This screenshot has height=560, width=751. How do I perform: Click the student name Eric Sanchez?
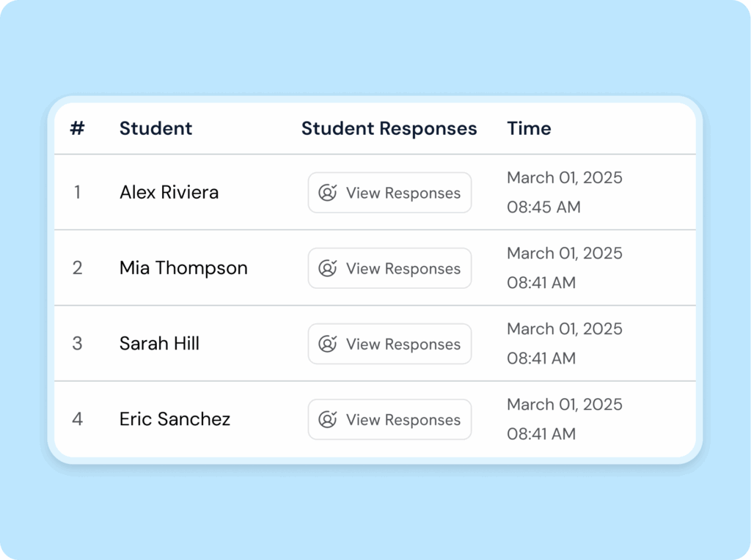tap(175, 419)
